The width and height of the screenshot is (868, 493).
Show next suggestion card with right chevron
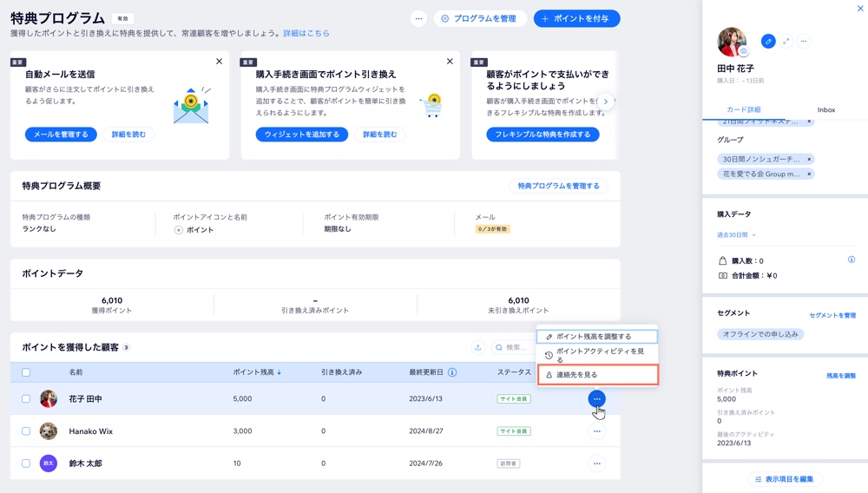606,102
